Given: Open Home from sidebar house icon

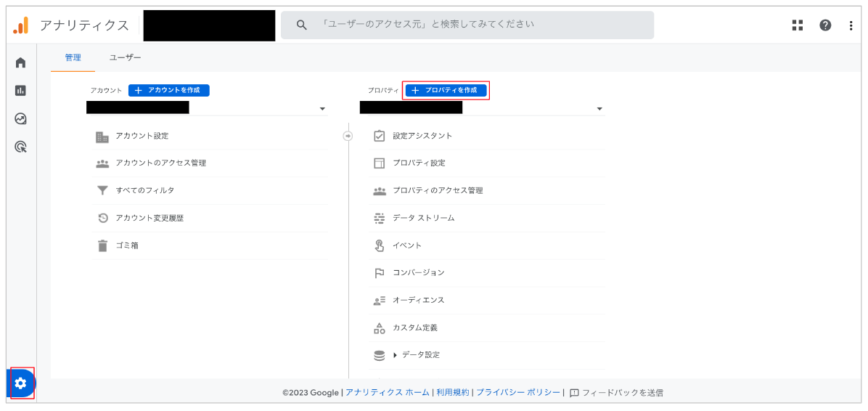Looking at the screenshot, I should tap(20, 62).
